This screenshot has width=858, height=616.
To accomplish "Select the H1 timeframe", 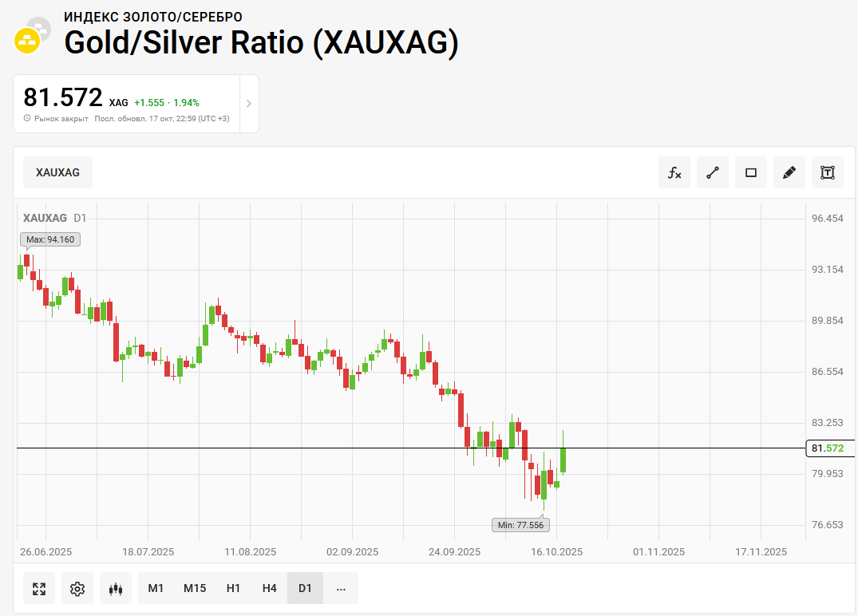I will click(x=233, y=589).
